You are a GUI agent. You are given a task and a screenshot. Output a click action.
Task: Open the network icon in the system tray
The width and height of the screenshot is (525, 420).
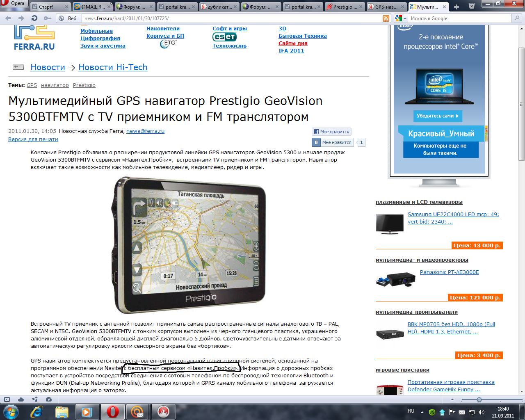[x=472, y=412]
